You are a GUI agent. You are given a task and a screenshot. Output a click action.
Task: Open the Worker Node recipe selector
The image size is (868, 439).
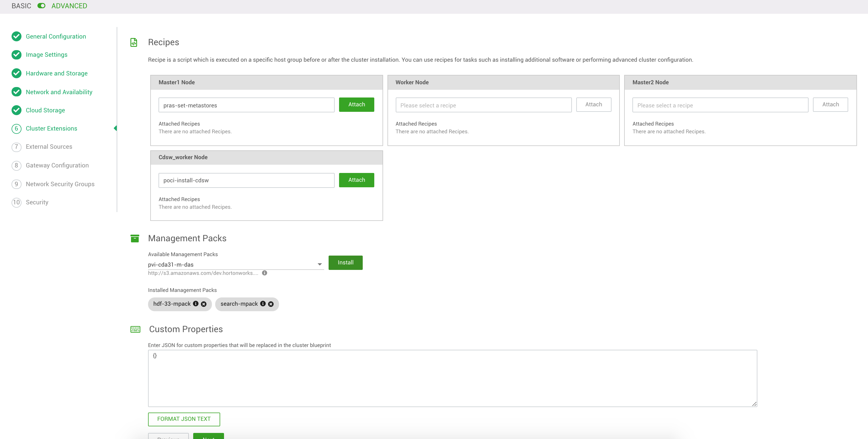(483, 105)
